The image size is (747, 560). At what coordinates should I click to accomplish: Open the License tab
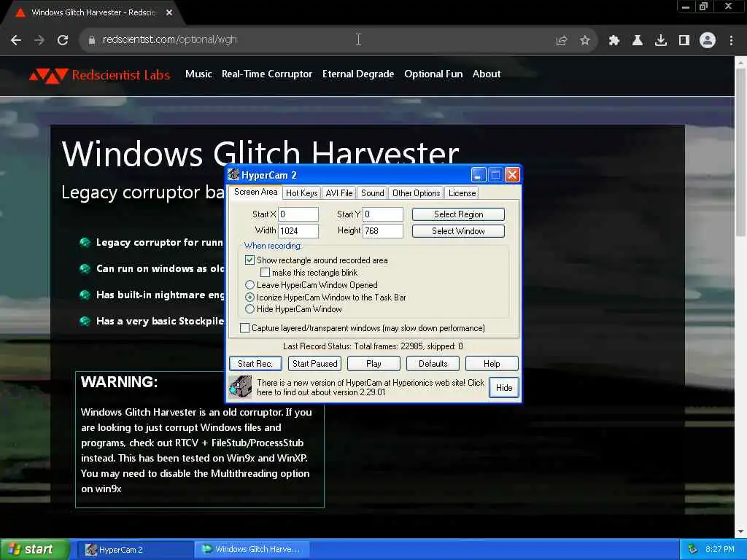pos(462,192)
